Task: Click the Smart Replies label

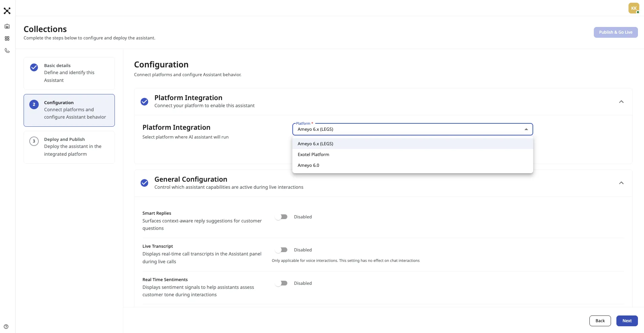Action: [x=157, y=213]
